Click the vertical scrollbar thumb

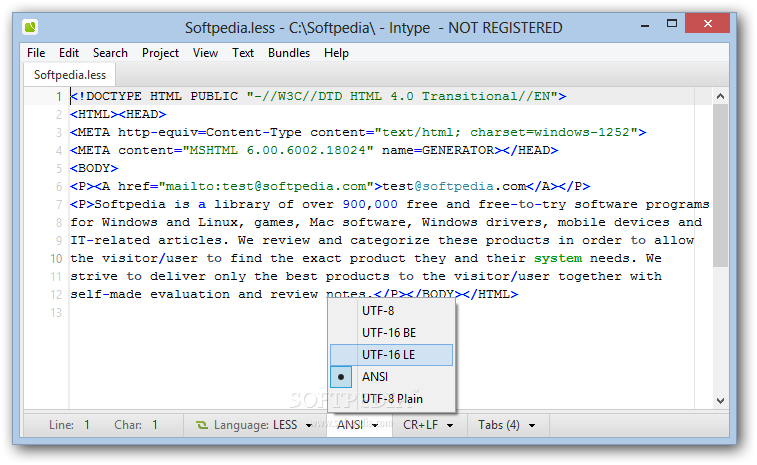click(x=720, y=185)
